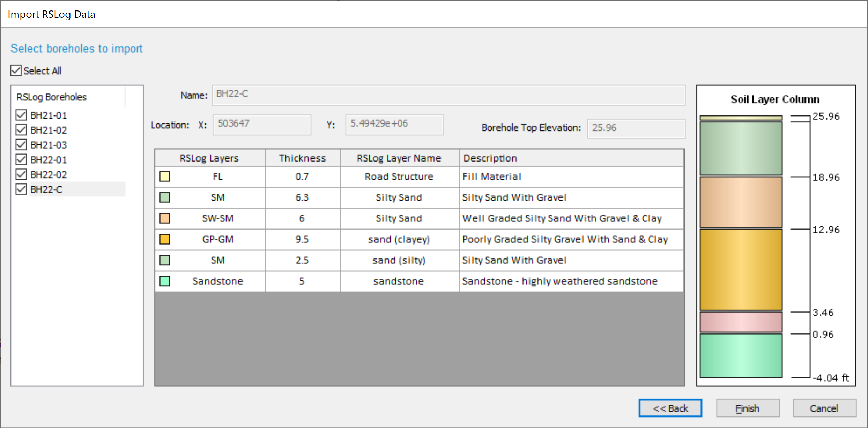
Task: Click the Y location field 5.49429e+06
Action: 394,125
